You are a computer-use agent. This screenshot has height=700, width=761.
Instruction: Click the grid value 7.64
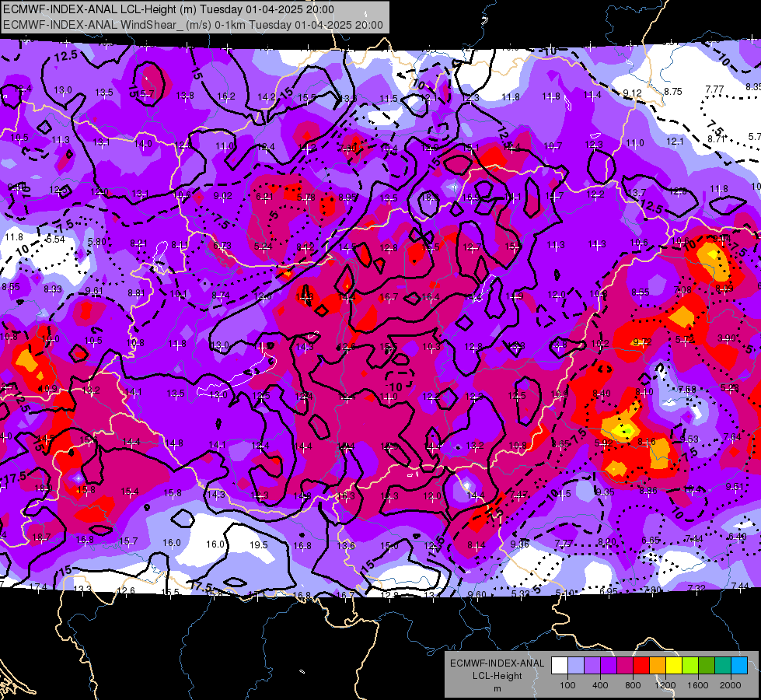tap(732, 437)
